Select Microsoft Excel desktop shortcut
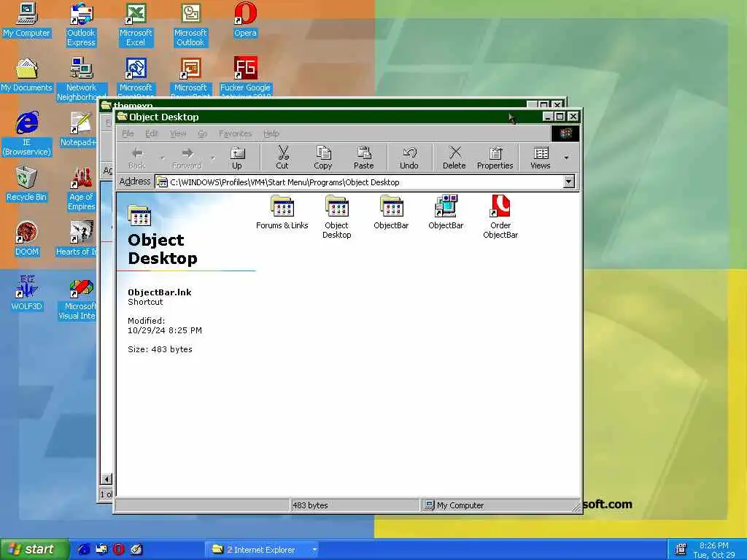 click(136, 25)
